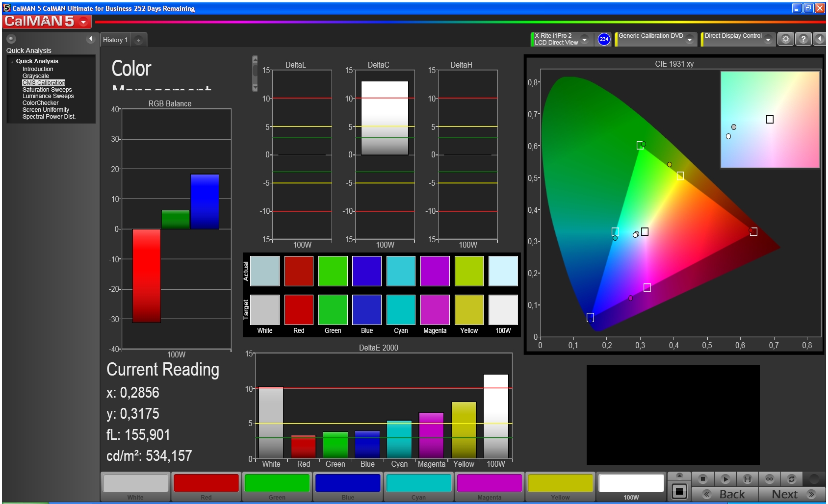Click the blue bar in RGB Balance

[205, 202]
